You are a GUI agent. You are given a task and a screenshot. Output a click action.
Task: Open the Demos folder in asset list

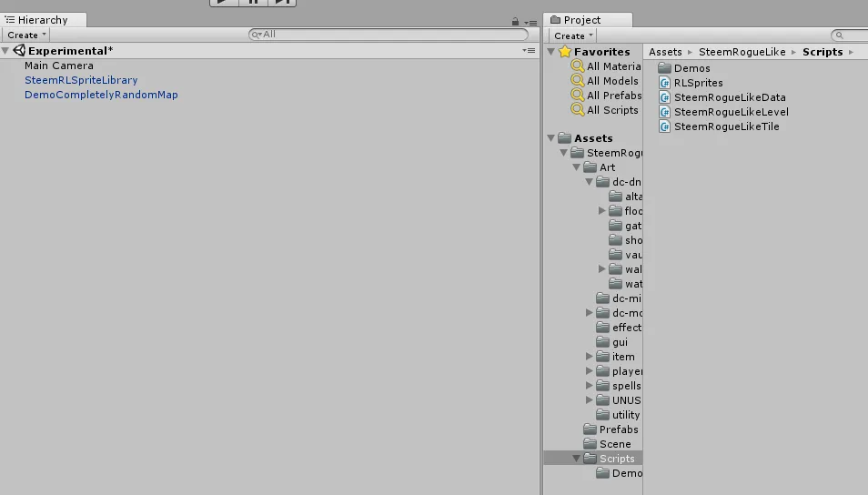click(684, 68)
